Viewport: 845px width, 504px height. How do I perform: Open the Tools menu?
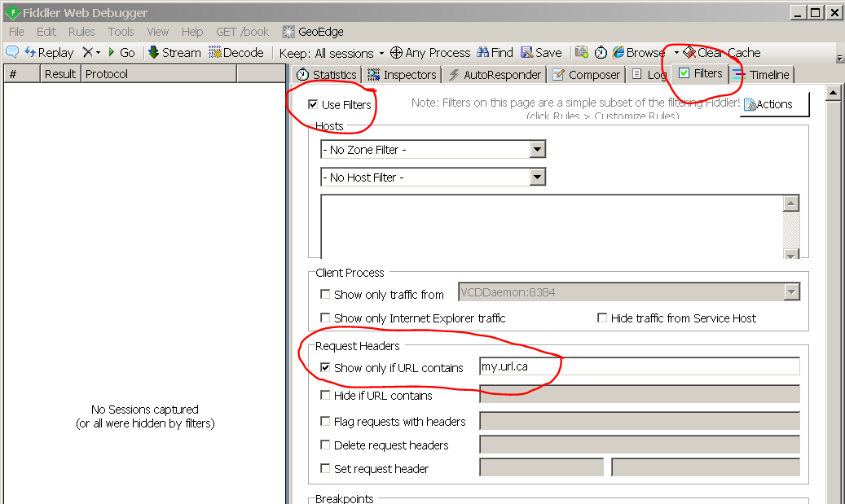pyautogui.click(x=121, y=32)
